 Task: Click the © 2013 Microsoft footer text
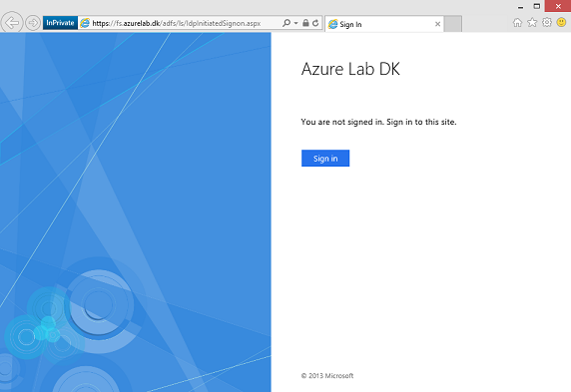tap(327, 376)
